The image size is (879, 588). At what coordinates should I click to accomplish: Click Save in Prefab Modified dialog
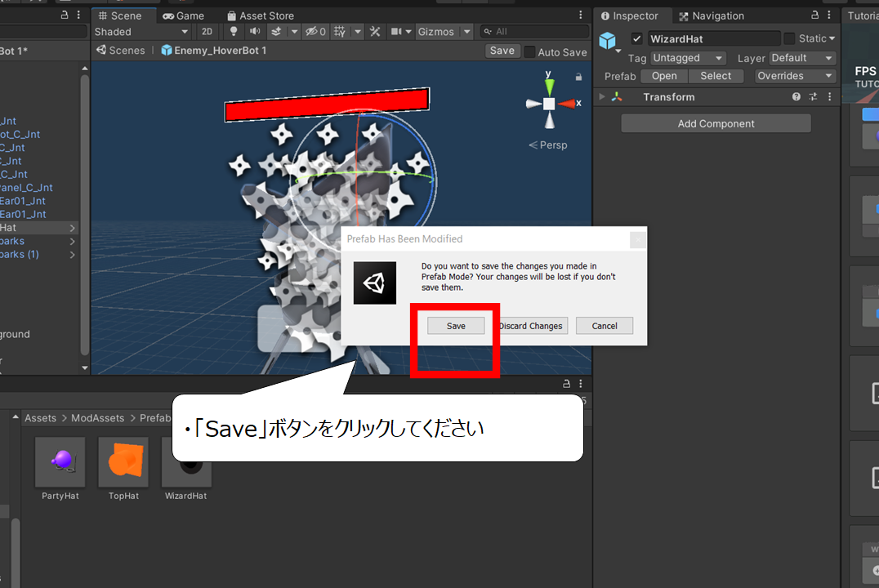pos(456,326)
